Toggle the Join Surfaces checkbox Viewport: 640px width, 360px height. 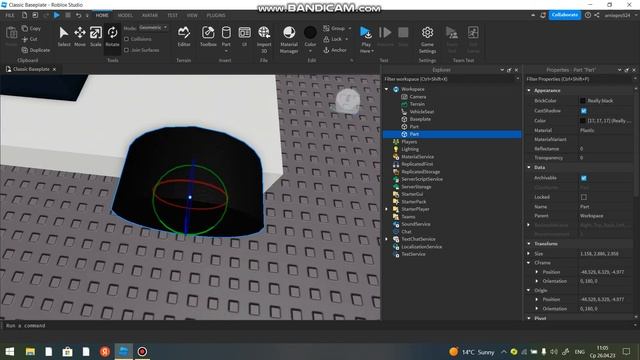127,50
